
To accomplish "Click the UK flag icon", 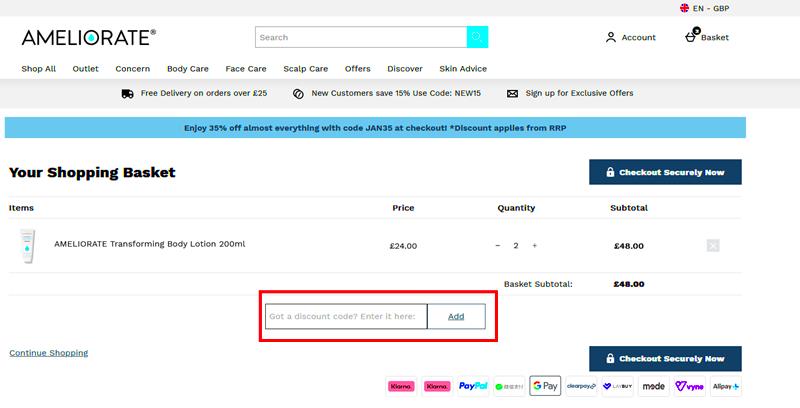I will 685,8.
